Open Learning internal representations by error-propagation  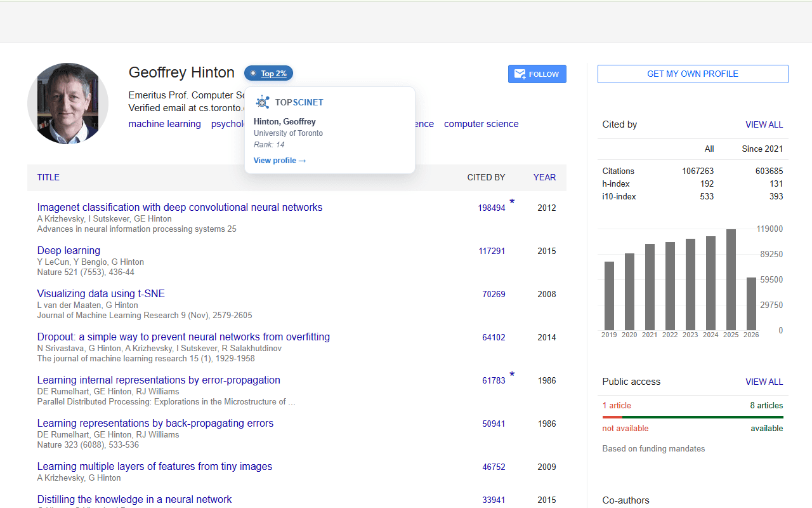(159, 380)
